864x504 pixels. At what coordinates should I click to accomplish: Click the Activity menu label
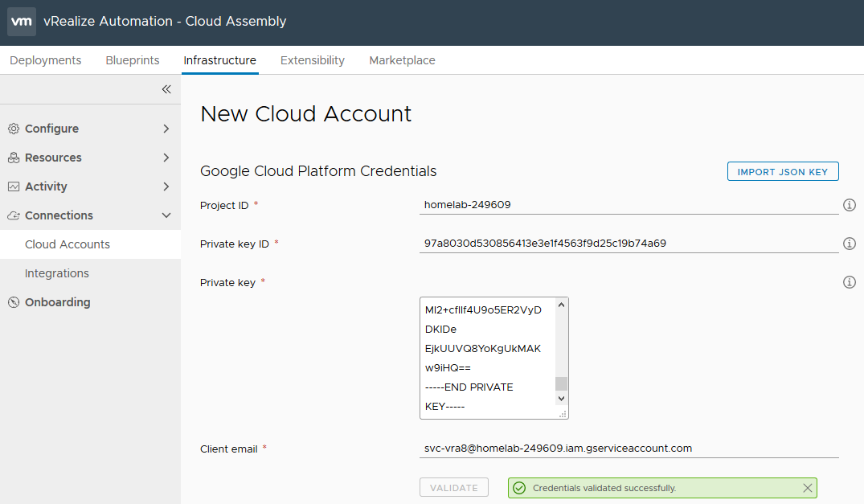click(46, 186)
